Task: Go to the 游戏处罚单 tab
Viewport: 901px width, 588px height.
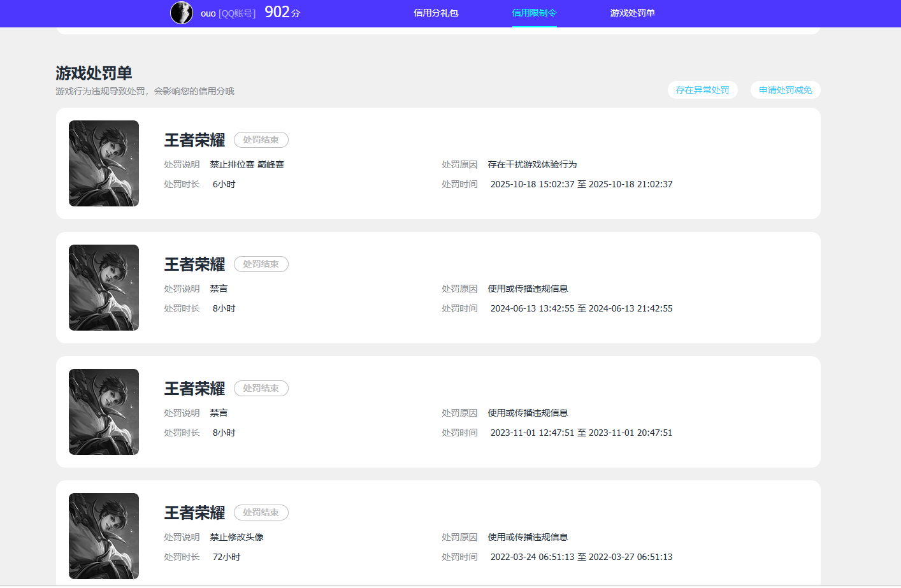Action: (632, 13)
